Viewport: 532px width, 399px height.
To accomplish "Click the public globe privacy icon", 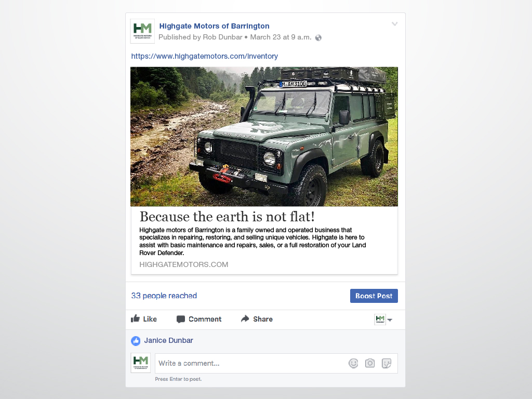I will click(x=318, y=37).
